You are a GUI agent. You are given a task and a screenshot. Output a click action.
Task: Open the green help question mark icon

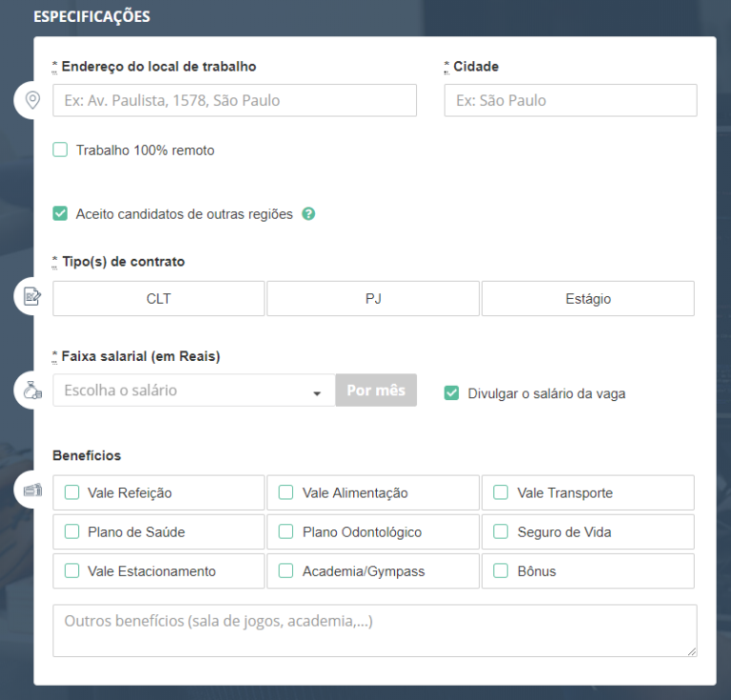[308, 213]
